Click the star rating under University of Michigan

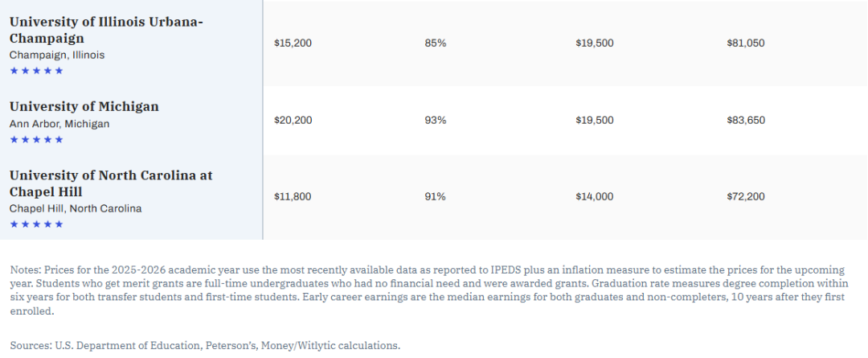click(36, 140)
